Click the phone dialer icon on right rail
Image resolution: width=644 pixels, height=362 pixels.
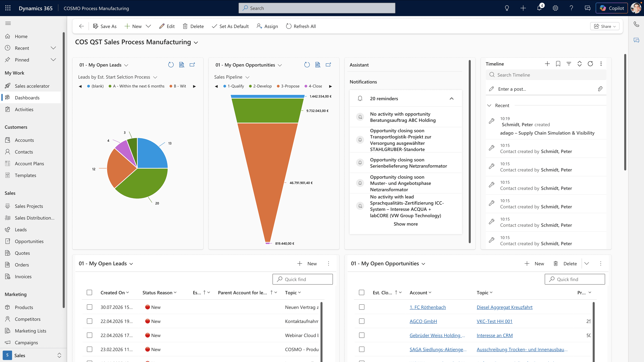click(x=636, y=24)
